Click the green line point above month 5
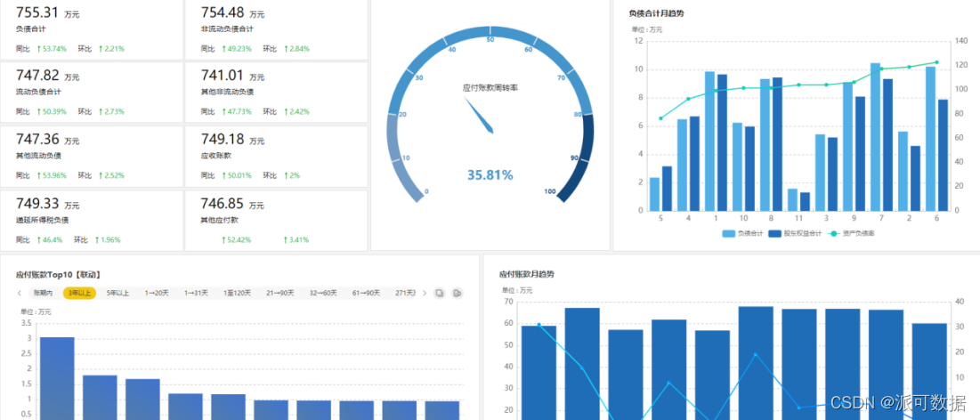The image size is (980, 420). [x=660, y=118]
